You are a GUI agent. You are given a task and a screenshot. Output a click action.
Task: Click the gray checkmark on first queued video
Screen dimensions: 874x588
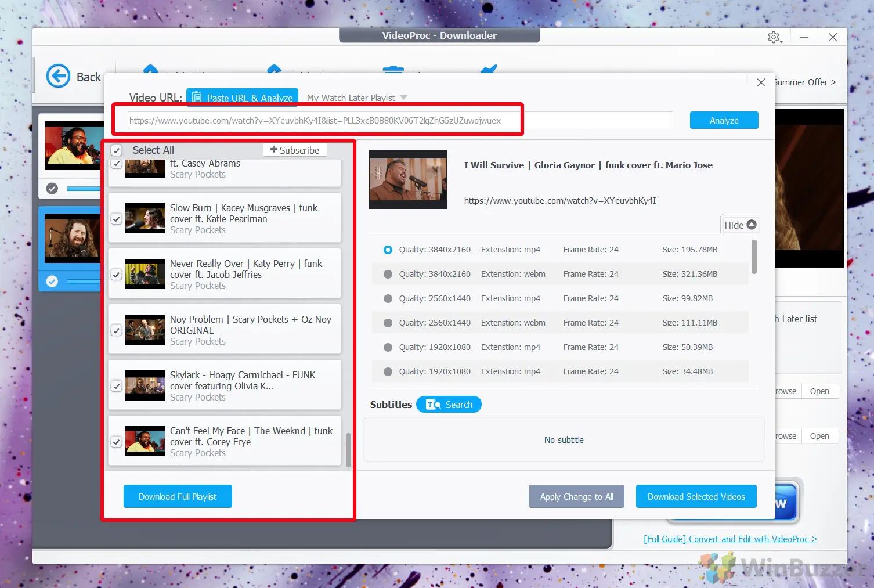point(52,189)
